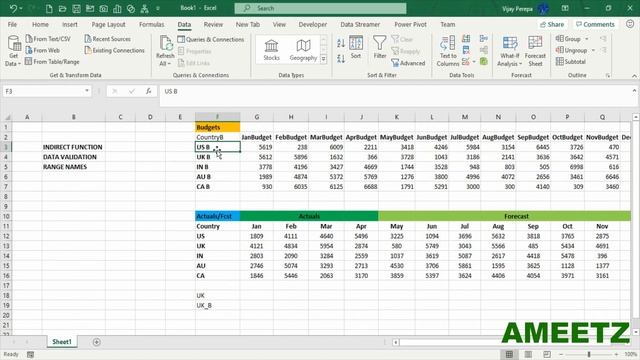Click the orange Budgets cell
This screenshot has width=640, height=360.
[x=218, y=127]
